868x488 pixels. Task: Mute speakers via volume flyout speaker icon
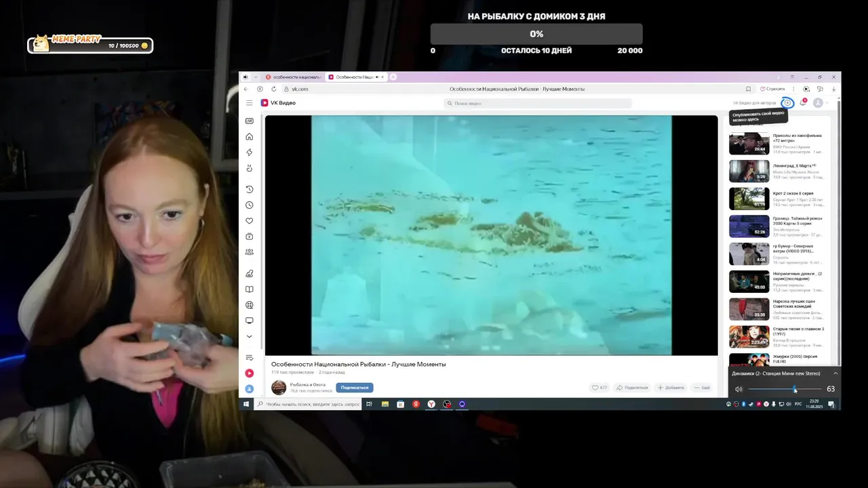pyautogui.click(x=738, y=389)
